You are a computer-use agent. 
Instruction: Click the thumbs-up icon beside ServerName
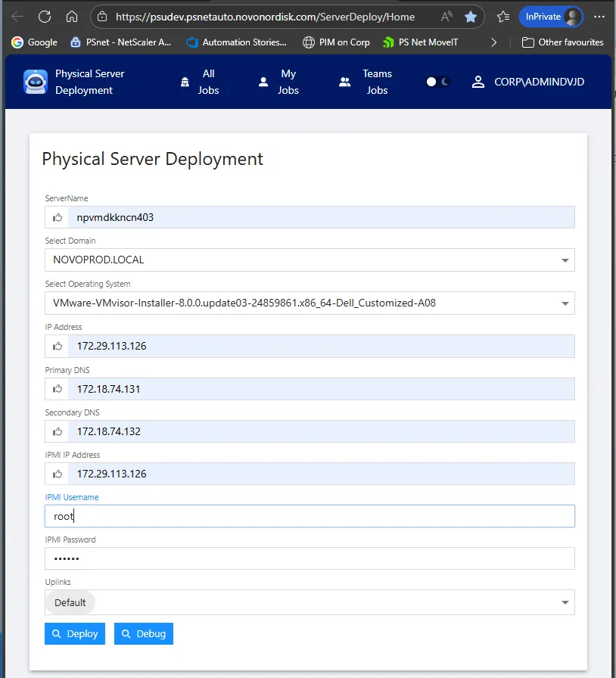click(58, 218)
